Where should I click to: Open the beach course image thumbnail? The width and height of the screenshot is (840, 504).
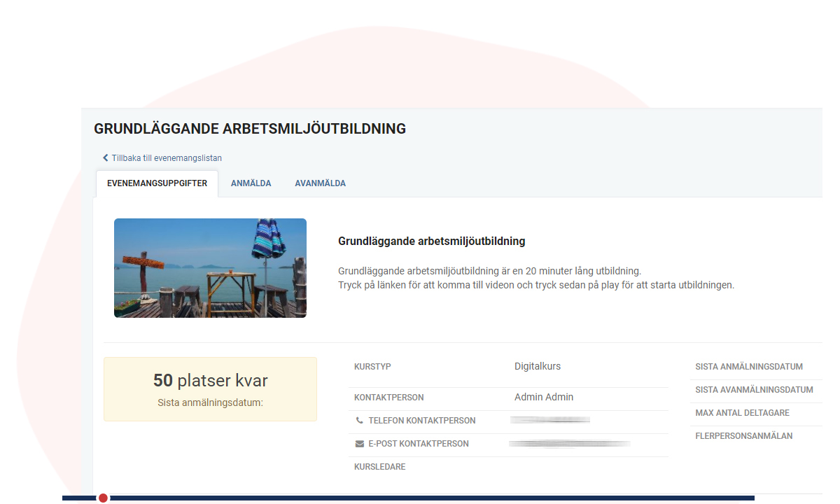click(x=210, y=268)
